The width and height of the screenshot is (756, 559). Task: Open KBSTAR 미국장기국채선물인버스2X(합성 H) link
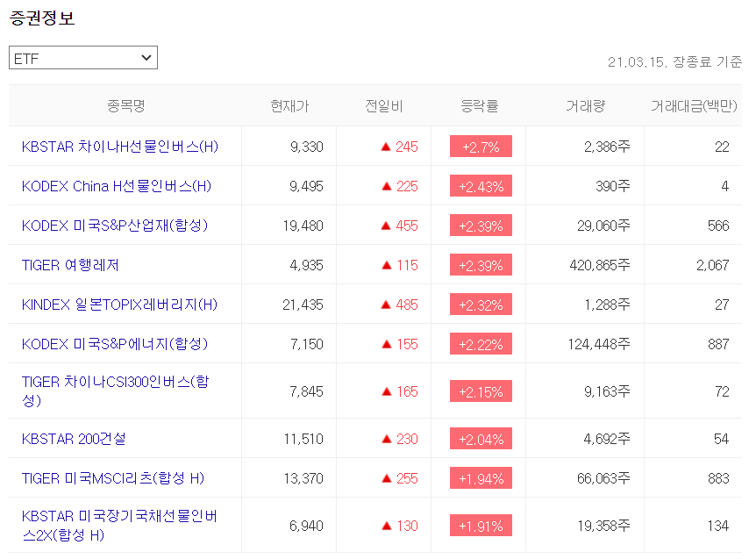(x=119, y=526)
